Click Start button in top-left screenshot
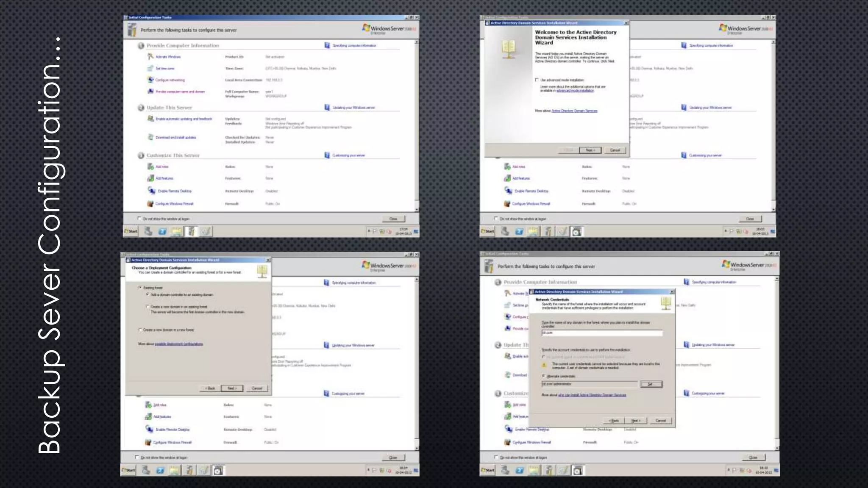This screenshot has width=868, height=488. [x=131, y=231]
